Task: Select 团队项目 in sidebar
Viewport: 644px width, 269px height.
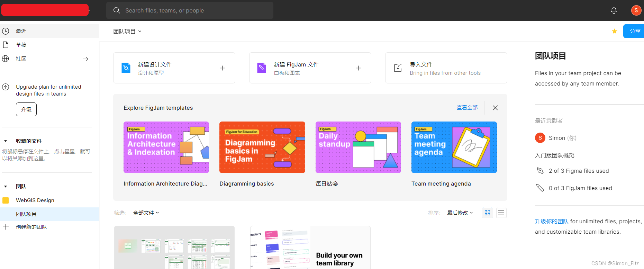Action: pyautogui.click(x=49, y=214)
